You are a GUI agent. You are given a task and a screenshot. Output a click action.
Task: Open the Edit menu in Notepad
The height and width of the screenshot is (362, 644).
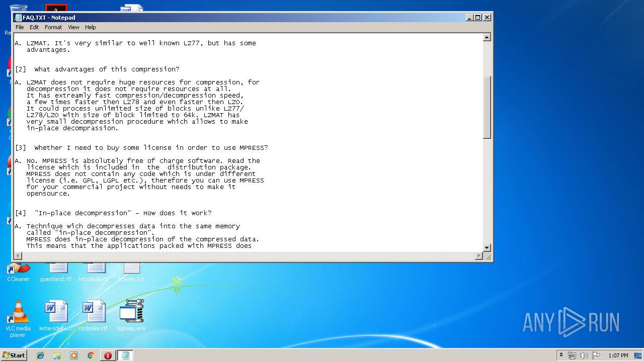34,27
